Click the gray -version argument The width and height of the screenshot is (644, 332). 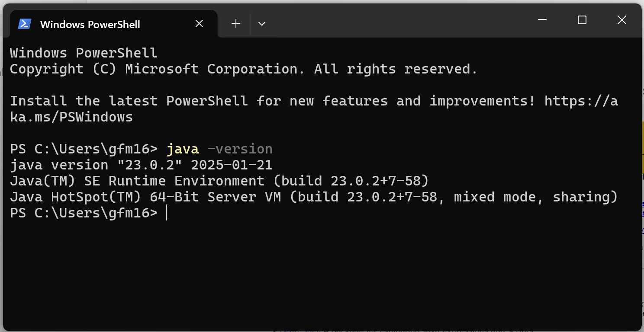point(240,149)
